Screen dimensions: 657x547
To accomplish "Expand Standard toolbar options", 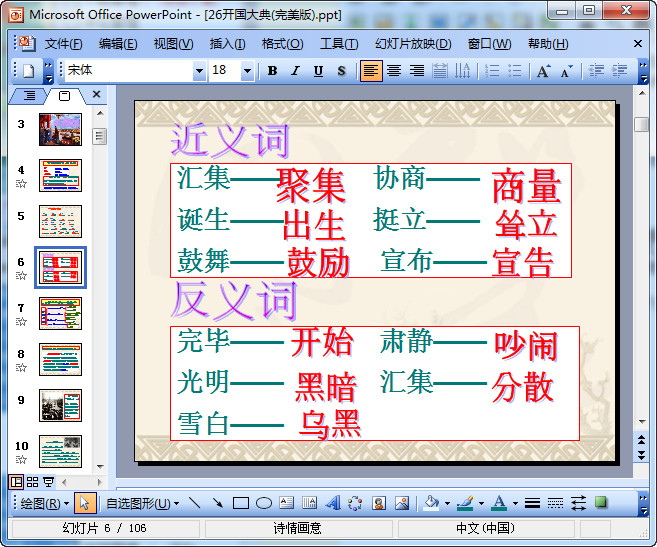I will point(49,72).
